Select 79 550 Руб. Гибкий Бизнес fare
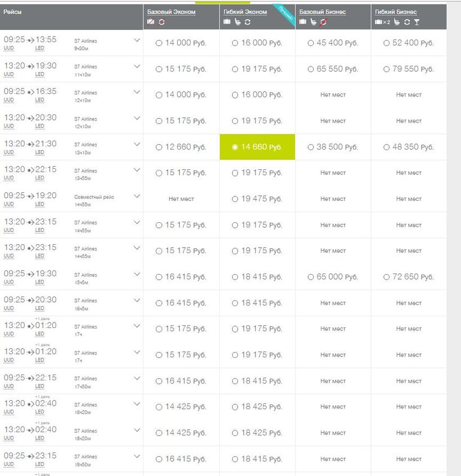This screenshot has height=476, width=461. pos(386,69)
